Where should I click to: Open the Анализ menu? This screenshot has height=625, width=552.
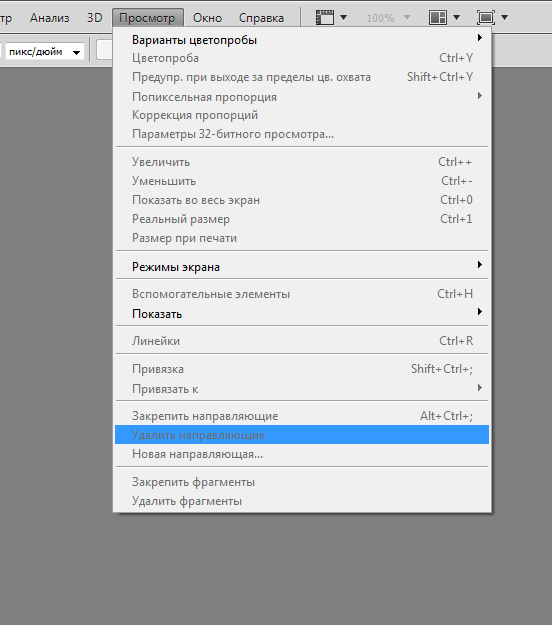49,18
